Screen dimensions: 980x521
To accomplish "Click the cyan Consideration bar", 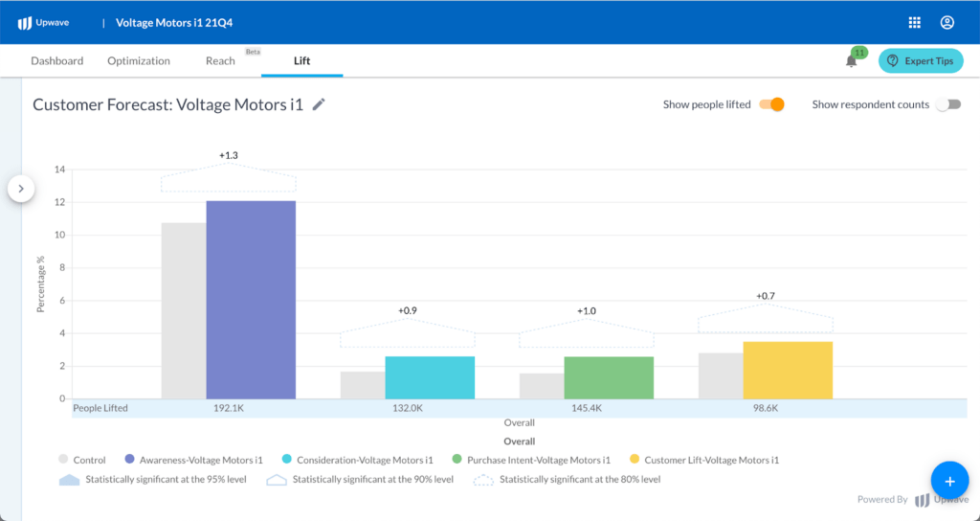I will (430, 377).
